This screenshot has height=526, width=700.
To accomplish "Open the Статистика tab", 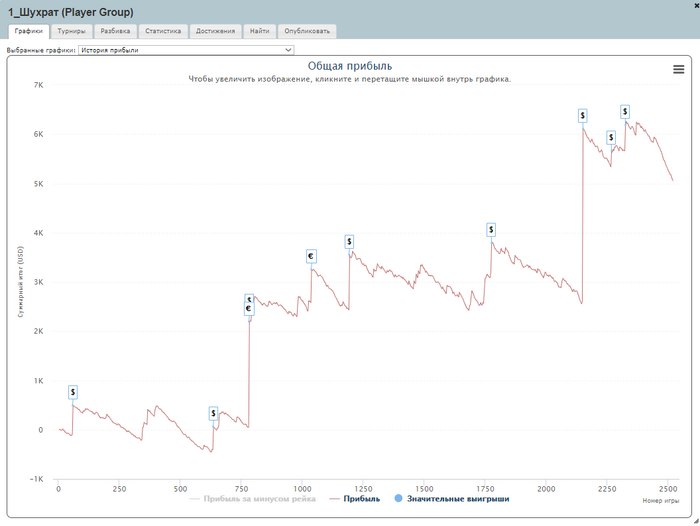I will pos(163,31).
